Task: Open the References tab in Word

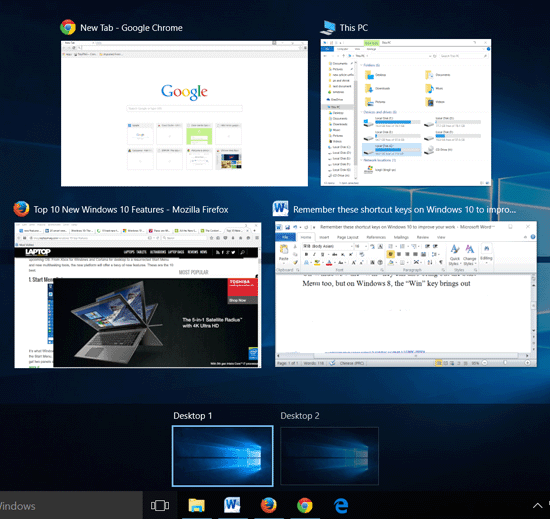Action: coord(376,237)
